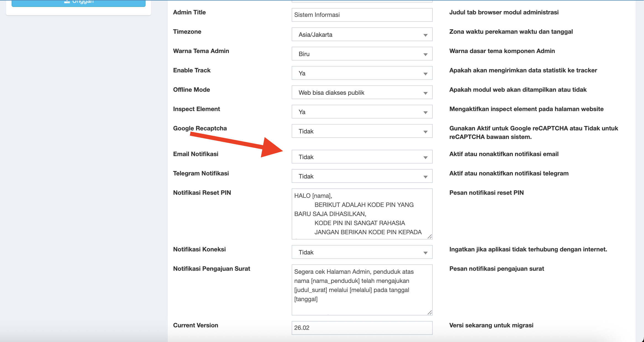The width and height of the screenshot is (644, 342).
Task: Click the arrow icon of Email Notifikasi select
Action: point(425,157)
